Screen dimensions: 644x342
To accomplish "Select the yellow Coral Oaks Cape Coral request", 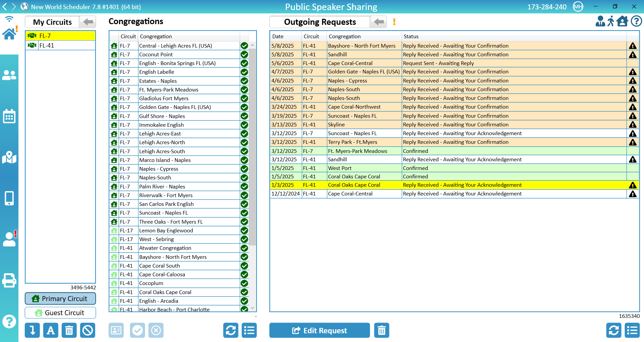I will (454, 185).
